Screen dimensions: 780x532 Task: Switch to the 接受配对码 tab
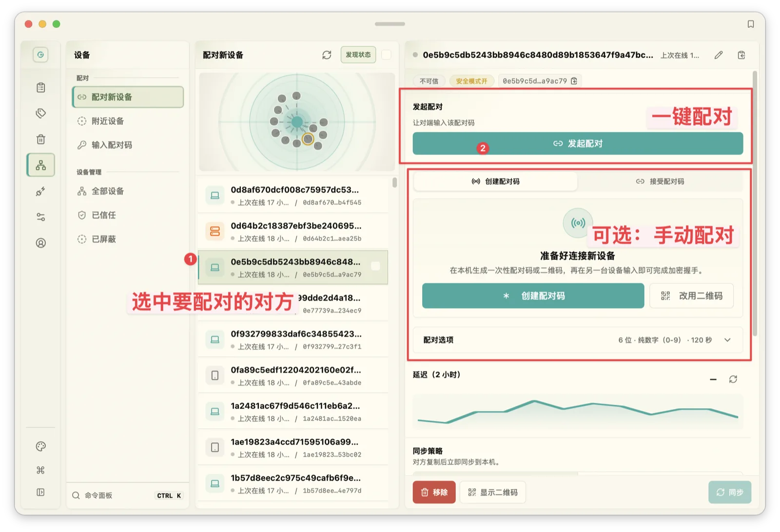pos(660,181)
